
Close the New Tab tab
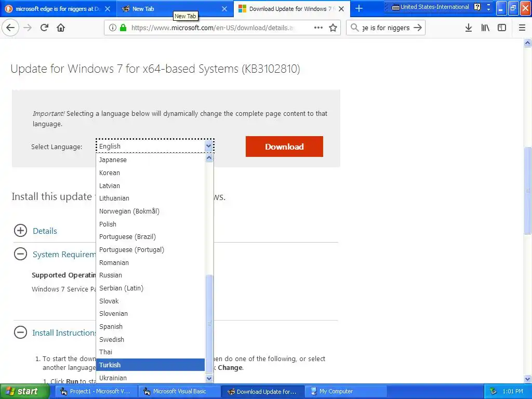pyautogui.click(x=224, y=9)
